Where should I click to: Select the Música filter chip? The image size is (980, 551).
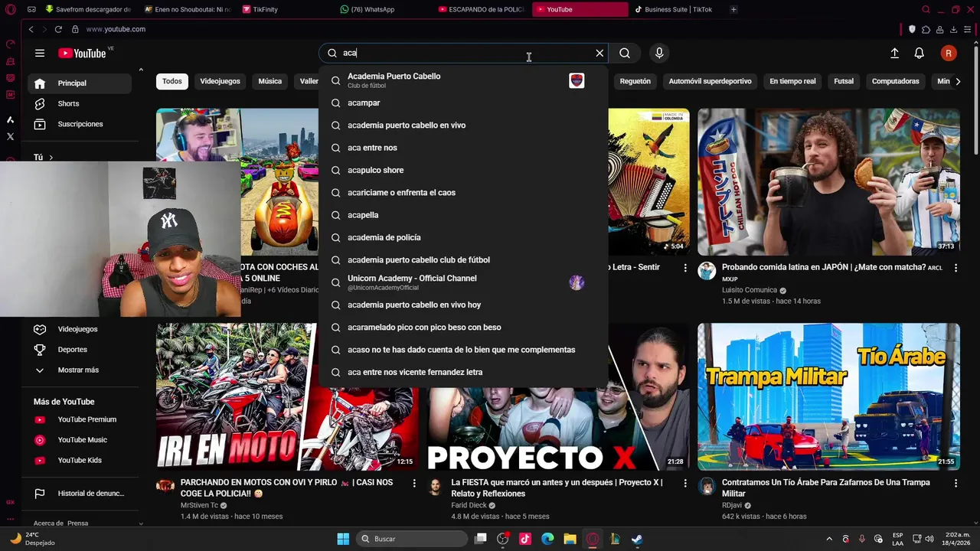coord(269,81)
